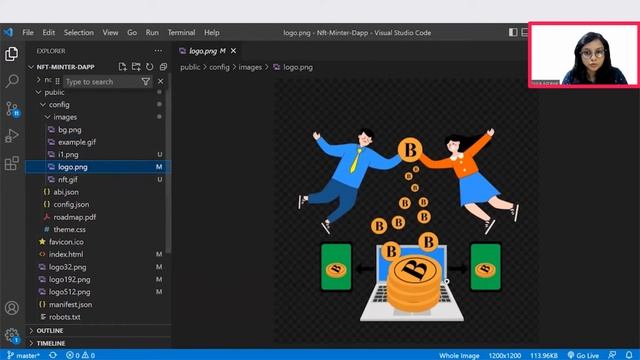Refresh the Explorer file tree

tap(150, 67)
